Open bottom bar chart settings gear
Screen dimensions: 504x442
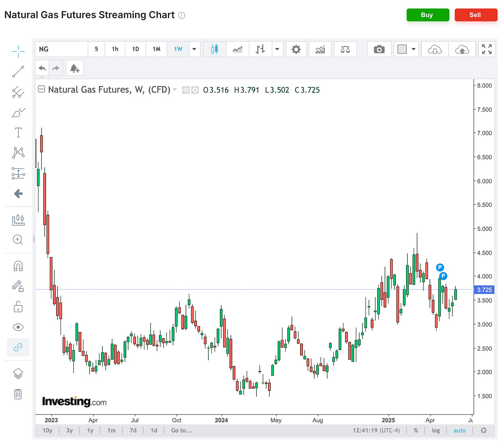tap(484, 430)
